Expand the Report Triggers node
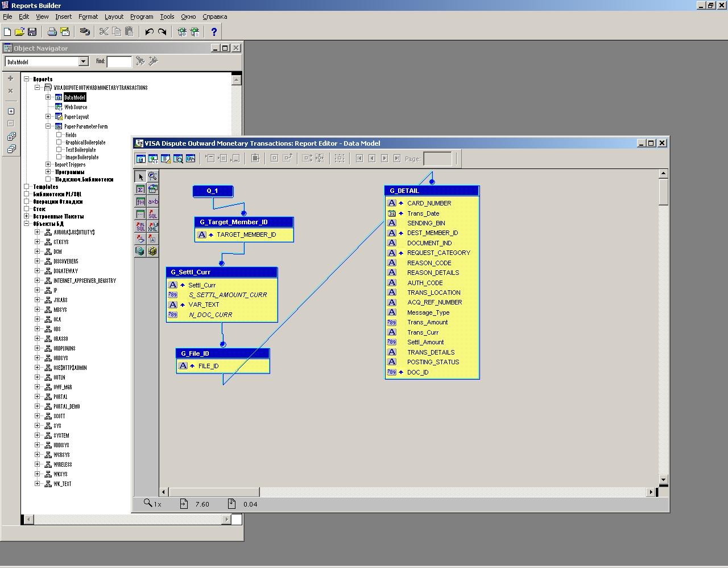This screenshot has height=568, width=728. tap(48, 164)
